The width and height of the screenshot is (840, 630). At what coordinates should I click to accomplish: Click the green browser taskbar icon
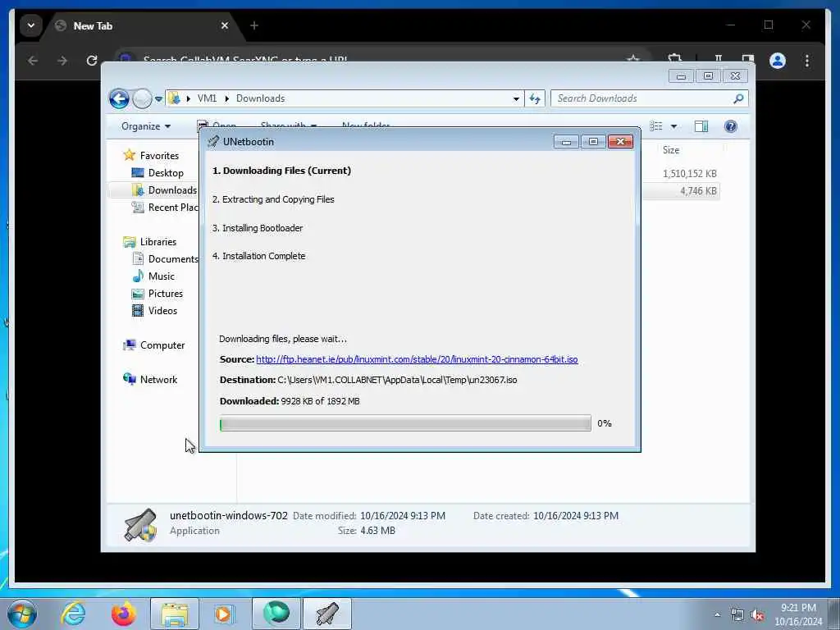tap(276, 614)
